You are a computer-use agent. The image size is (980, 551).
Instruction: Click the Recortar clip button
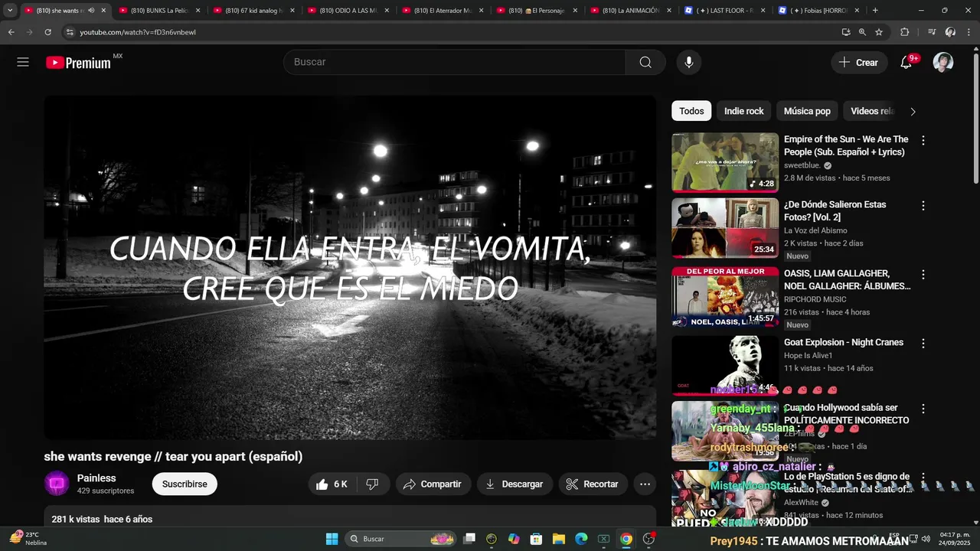[x=593, y=484]
